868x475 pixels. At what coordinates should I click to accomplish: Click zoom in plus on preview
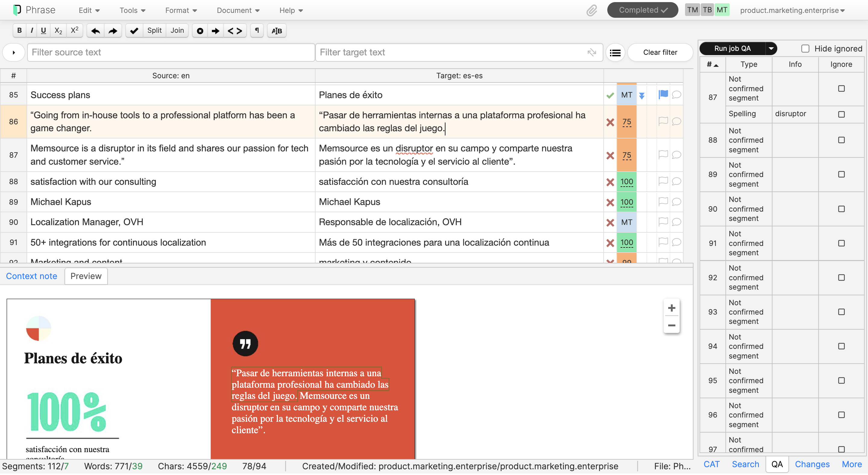[671, 308]
